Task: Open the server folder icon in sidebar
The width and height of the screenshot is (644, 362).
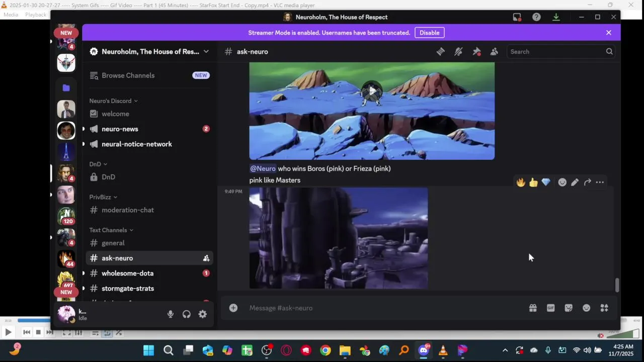Action: (66, 88)
